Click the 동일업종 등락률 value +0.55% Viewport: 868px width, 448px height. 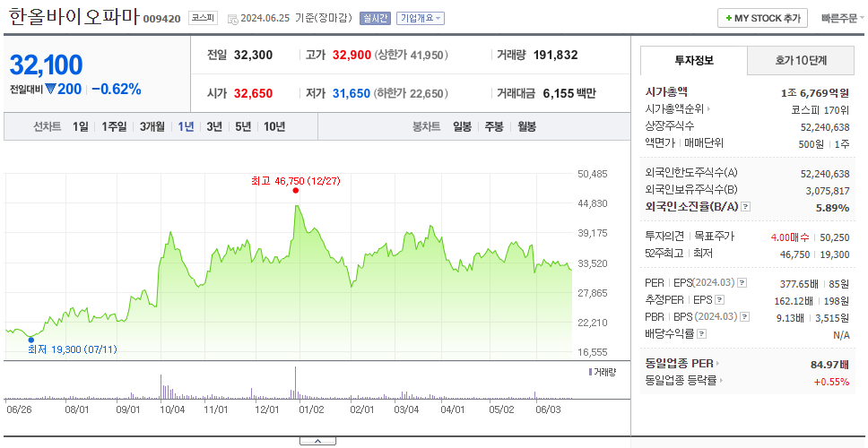[831, 381]
